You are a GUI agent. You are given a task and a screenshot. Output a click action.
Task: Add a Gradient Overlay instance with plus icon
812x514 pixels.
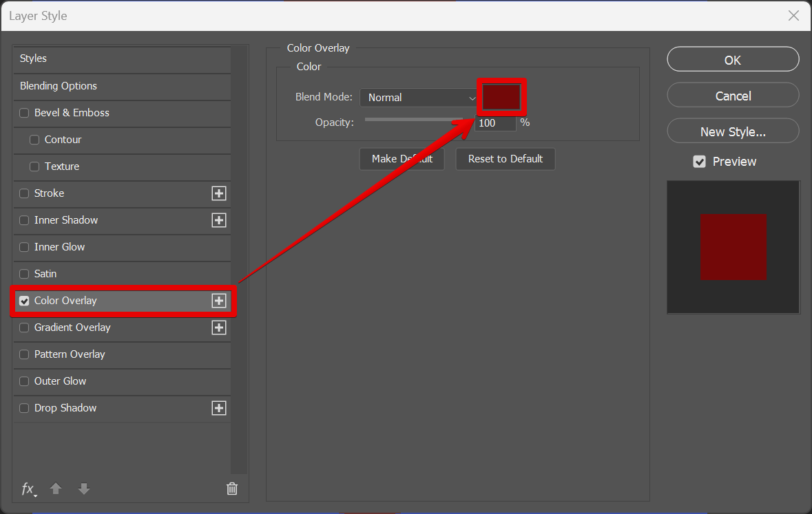[218, 328]
